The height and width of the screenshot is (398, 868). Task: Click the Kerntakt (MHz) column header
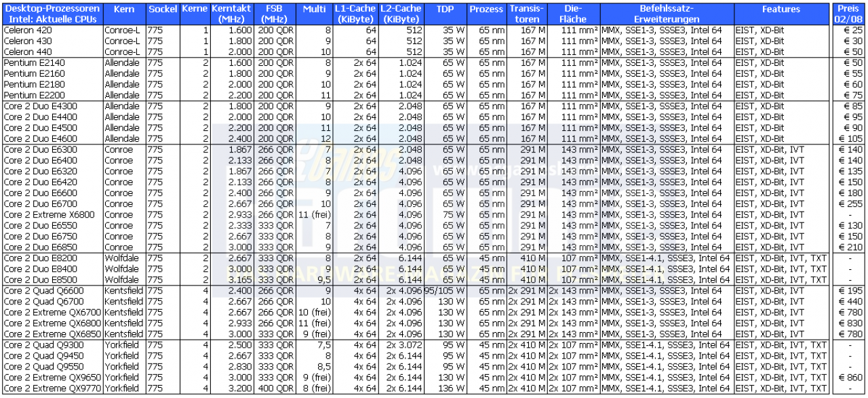tap(232, 14)
